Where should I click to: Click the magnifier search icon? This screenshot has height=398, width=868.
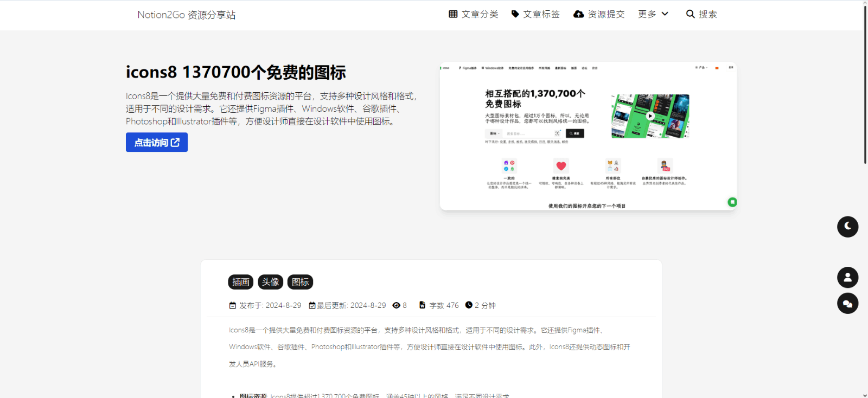point(691,14)
